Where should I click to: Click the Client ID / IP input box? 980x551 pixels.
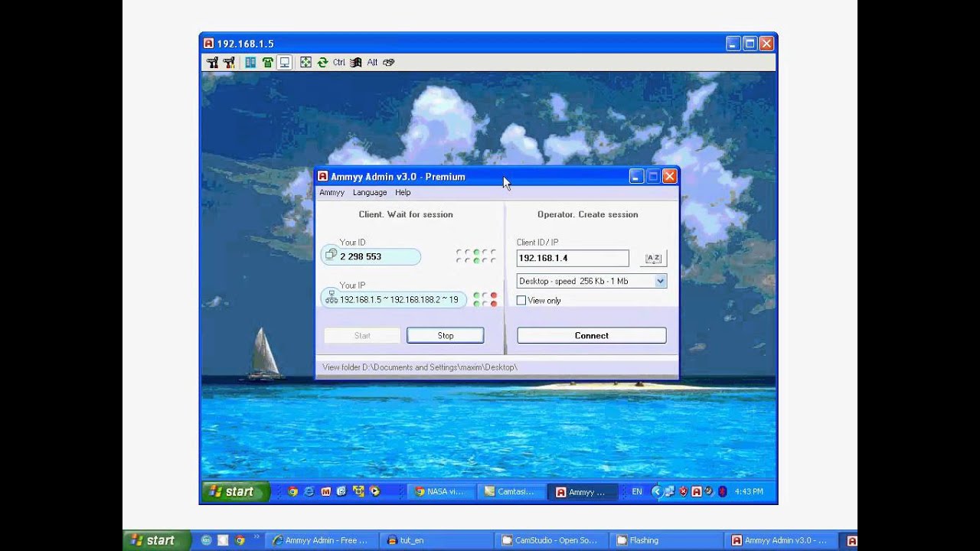(x=573, y=259)
